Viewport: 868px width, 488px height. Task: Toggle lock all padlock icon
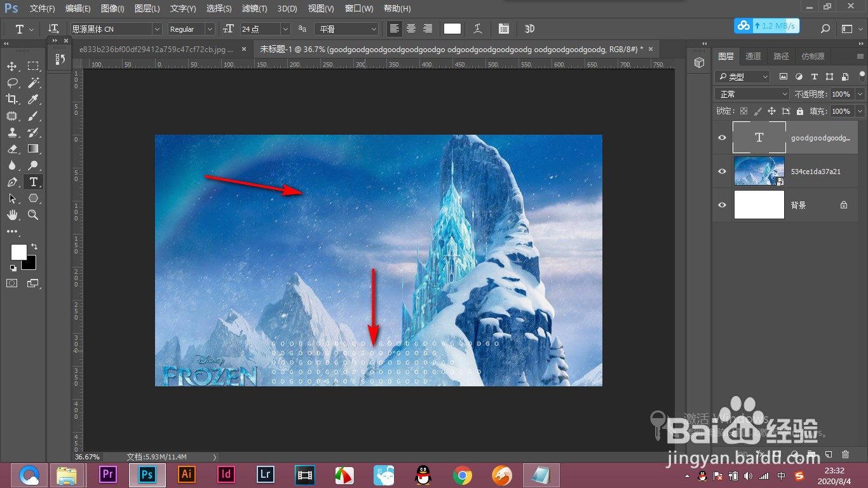[799, 111]
